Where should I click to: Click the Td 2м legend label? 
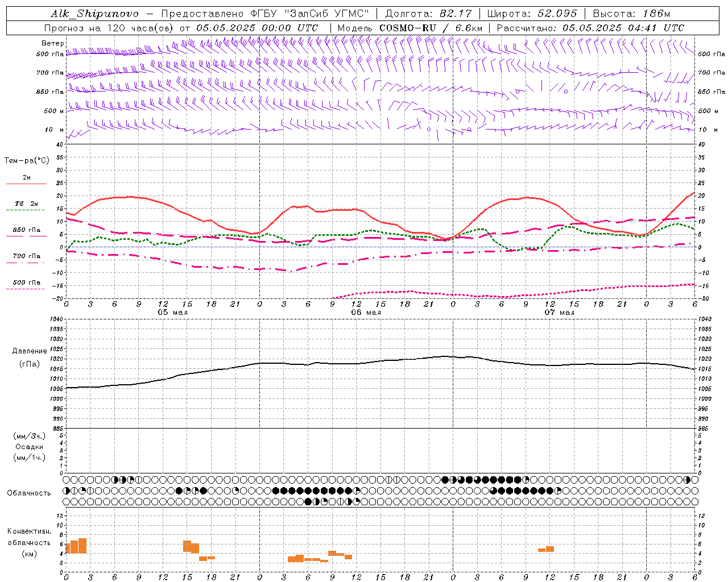(26, 203)
